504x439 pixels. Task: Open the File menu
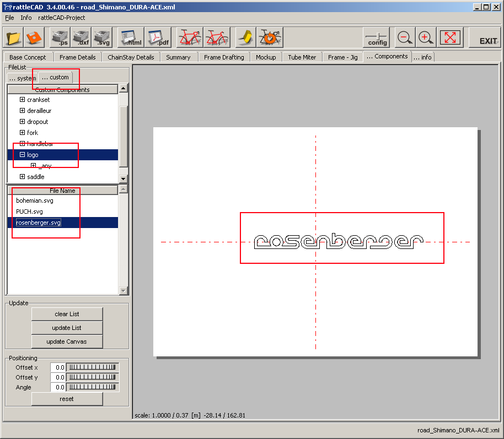pyautogui.click(x=9, y=18)
